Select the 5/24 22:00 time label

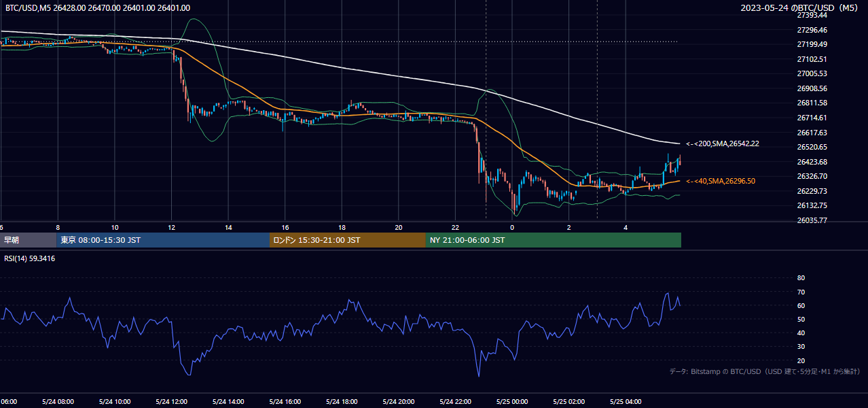[x=455, y=402]
